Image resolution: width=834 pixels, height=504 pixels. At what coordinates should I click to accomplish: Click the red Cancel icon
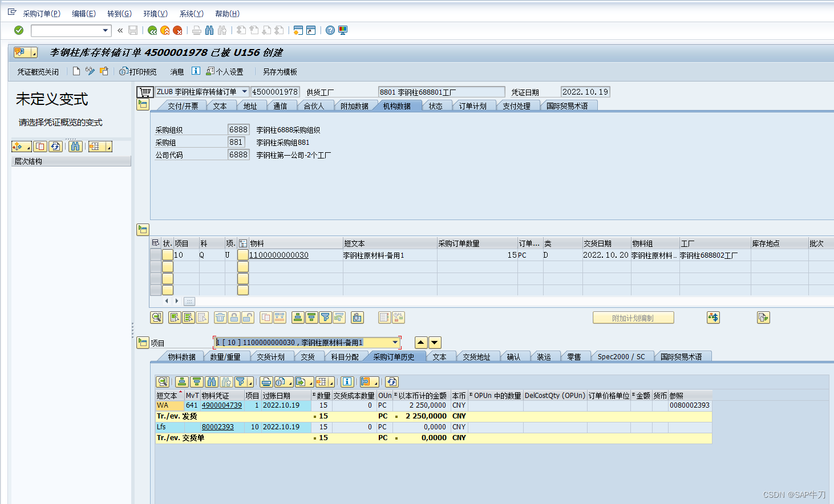pos(177,30)
